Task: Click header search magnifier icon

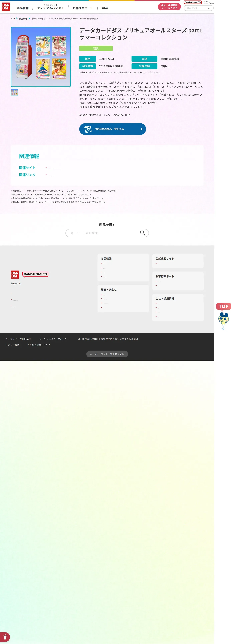Action: pos(209,8)
